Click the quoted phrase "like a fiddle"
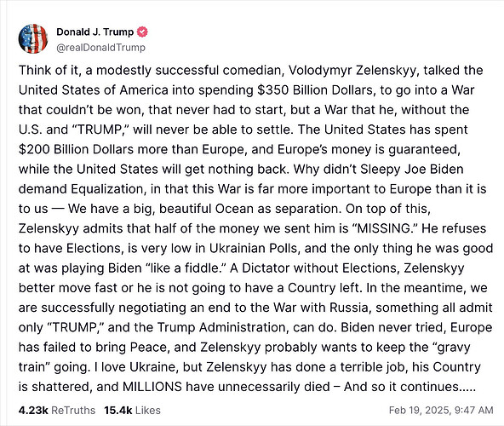This screenshot has height=426, width=504. pyautogui.click(x=186, y=268)
